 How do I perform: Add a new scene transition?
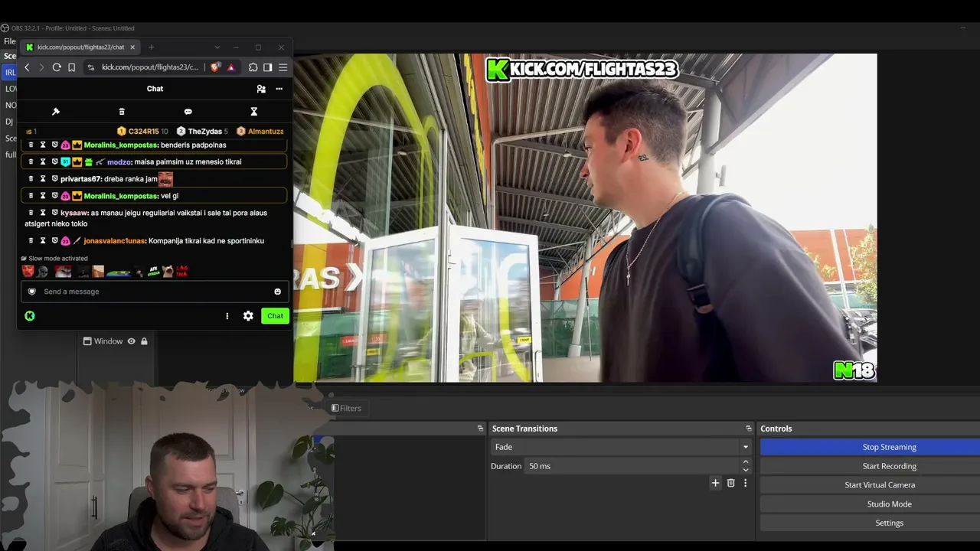click(x=715, y=483)
